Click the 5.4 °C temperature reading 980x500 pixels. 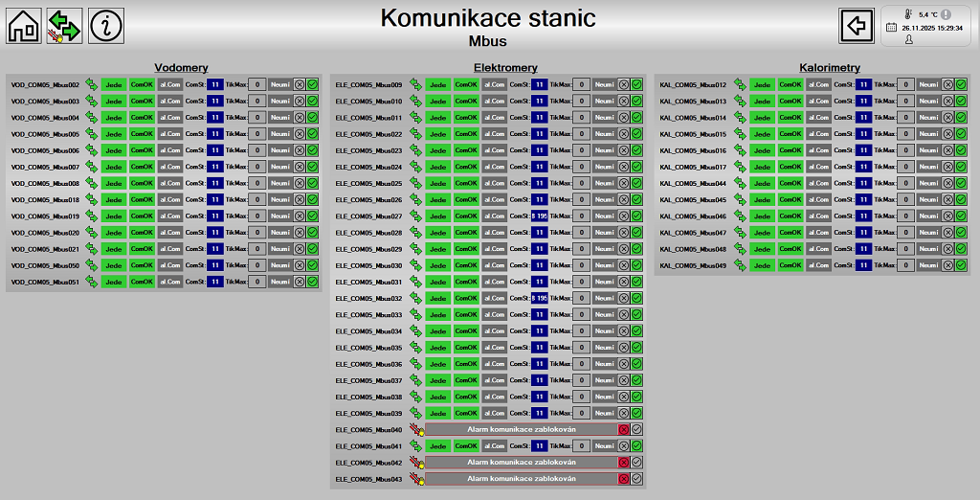pyautogui.click(x=928, y=14)
